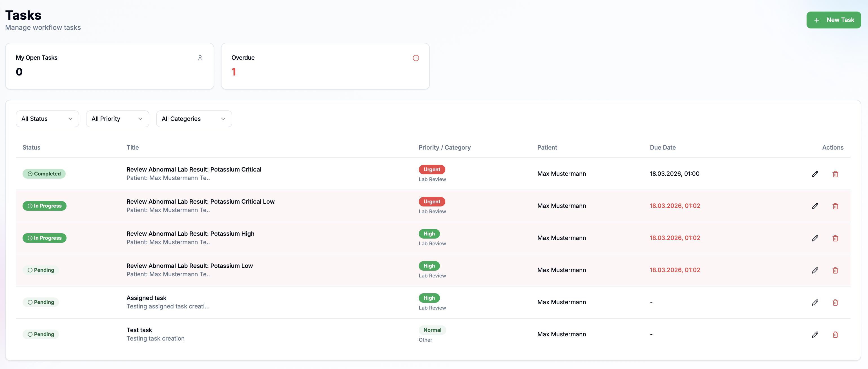Open the All Status filter dropdown
868x369 pixels.
pyautogui.click(x=48, y=119)
